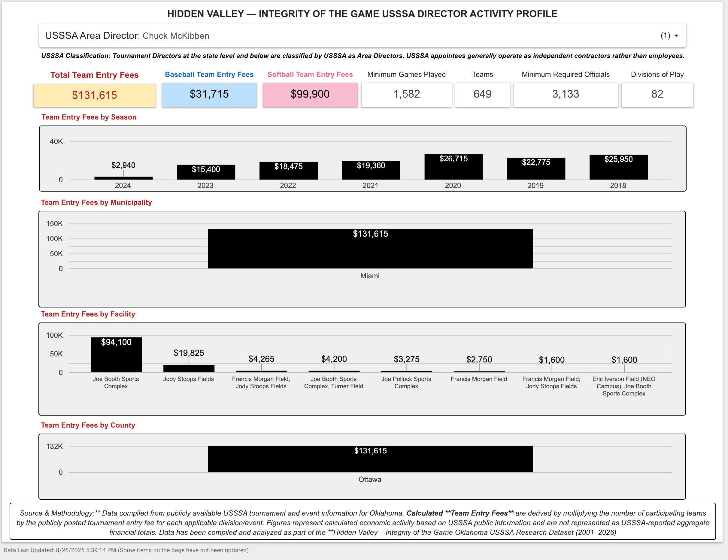Click the Teams scorecard value 649
The image size is (728, 560).
click(482, 94)
